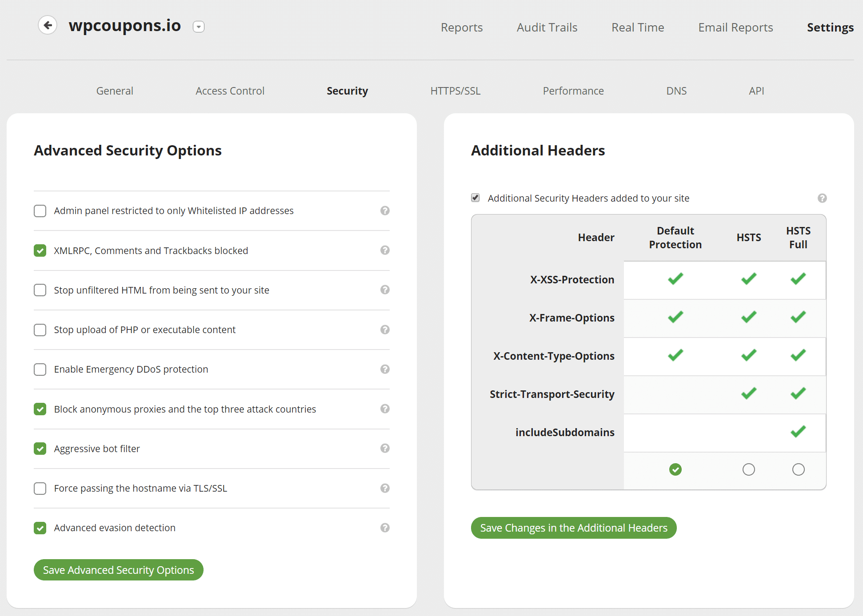Click the wpcoupons.io dropdown arrow icon
The height and width of the screenshot is (616, 863).
coord(199,27)
